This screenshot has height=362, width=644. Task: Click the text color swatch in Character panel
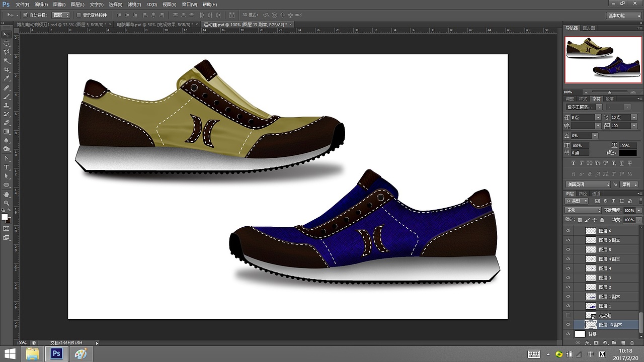click(627, 152)
